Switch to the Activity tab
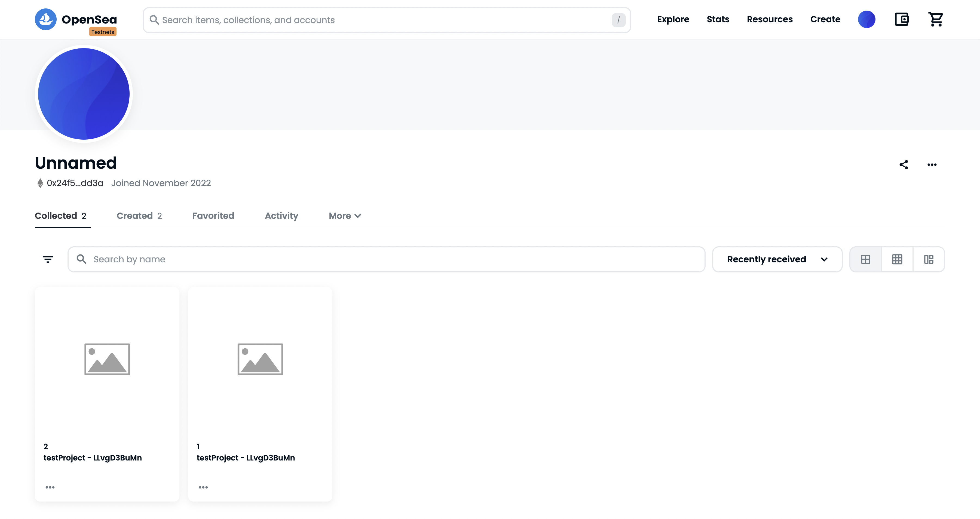This screenshot has width=980, height=519. click(x=281, y=216)
